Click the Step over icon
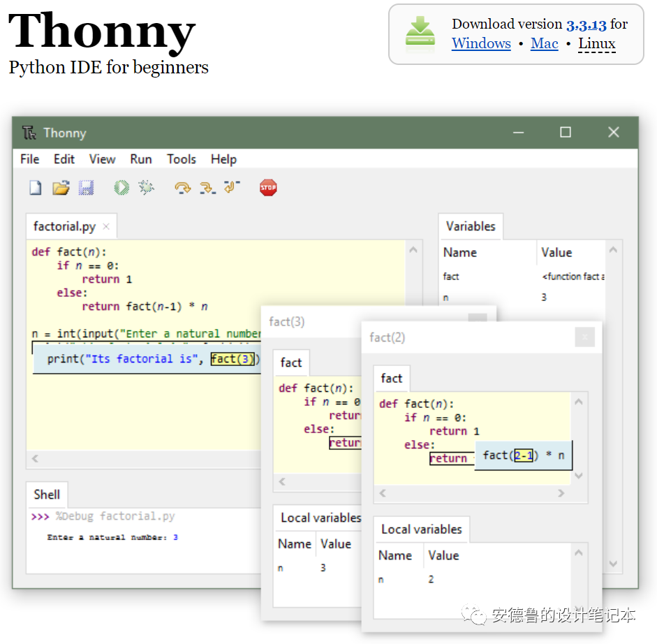The height and width of the screenshot is (644, 657). pos(183,187)
